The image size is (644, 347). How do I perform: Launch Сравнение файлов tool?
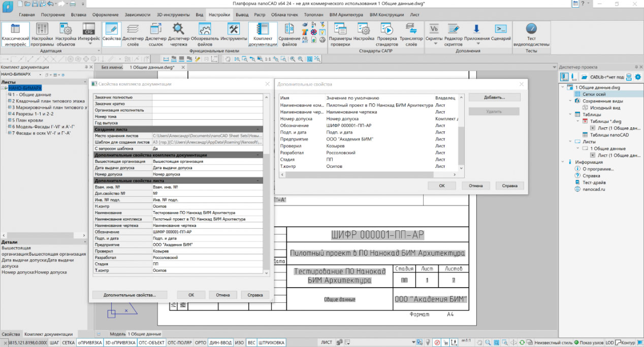click(289, 34)
